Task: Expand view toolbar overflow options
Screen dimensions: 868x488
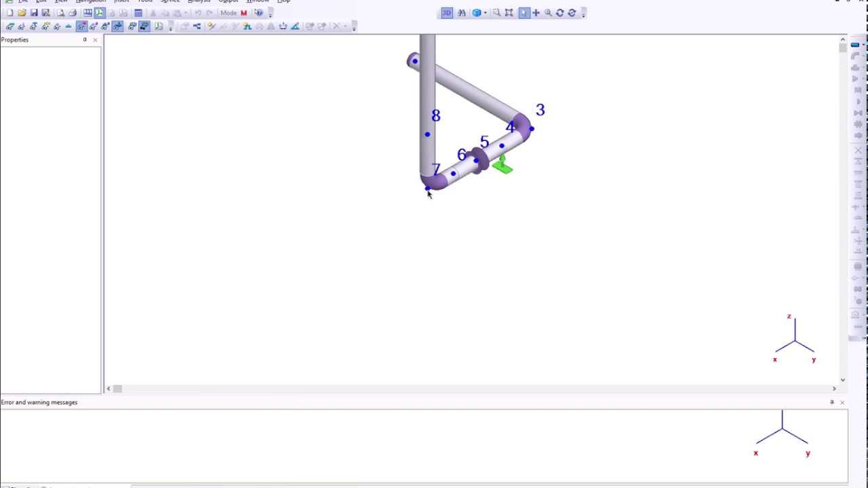Action: (x=583, y=13)
